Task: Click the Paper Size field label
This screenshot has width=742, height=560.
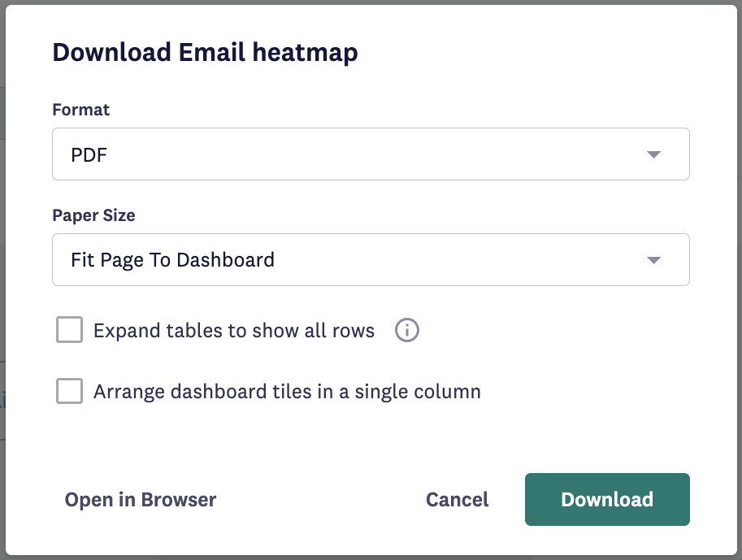Action: pos(93,215)
